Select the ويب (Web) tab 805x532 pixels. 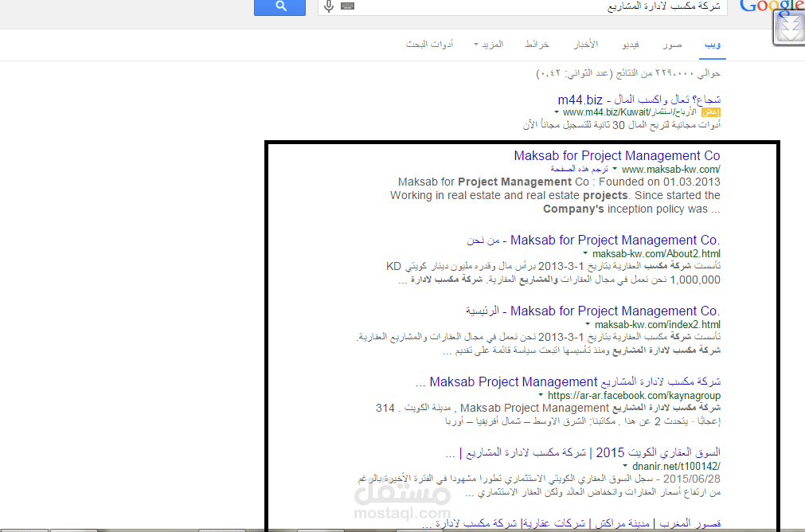(713, 45)
